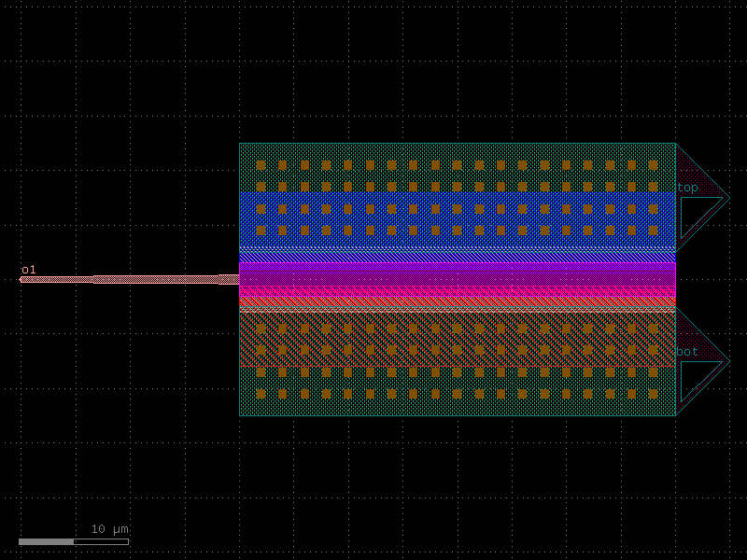Select the triangular port marker labeled bot
This screenshot has width=747, height=560.
(x=702, y=361)
